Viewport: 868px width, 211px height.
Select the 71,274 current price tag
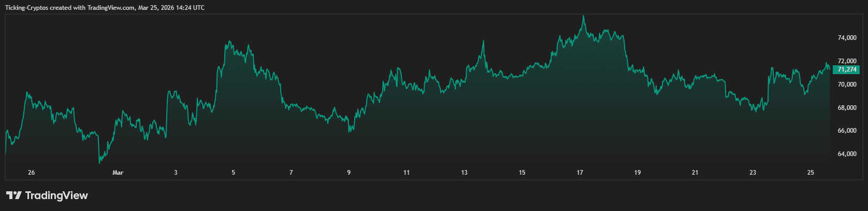pos(847,69)
